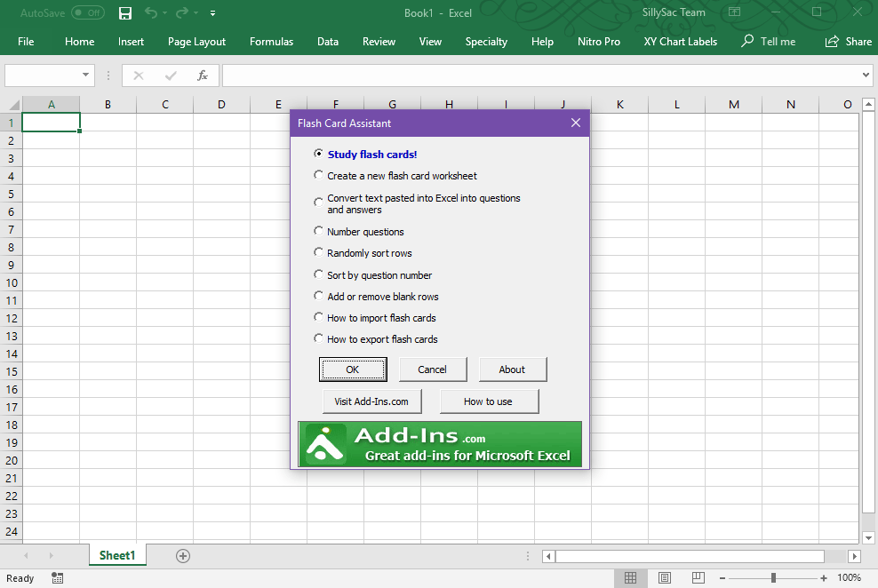
Task: Click the Visit Add-Ins.com button
Action: click(371, 401)
